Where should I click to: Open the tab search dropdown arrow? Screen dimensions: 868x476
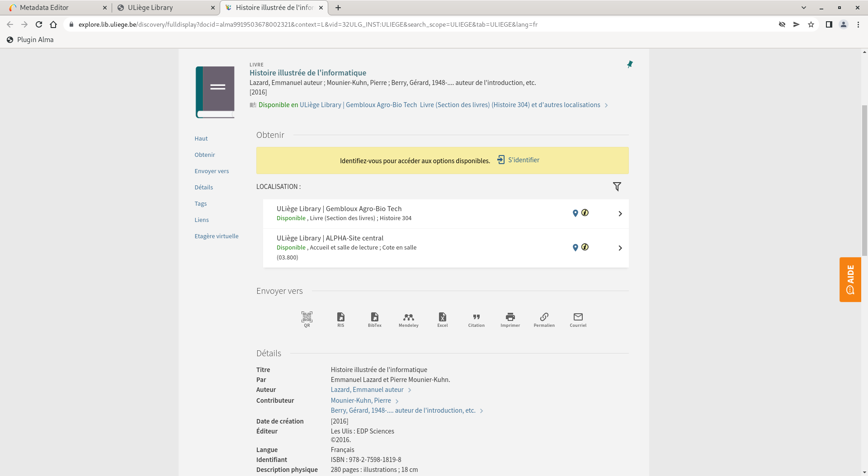point(804,8)
